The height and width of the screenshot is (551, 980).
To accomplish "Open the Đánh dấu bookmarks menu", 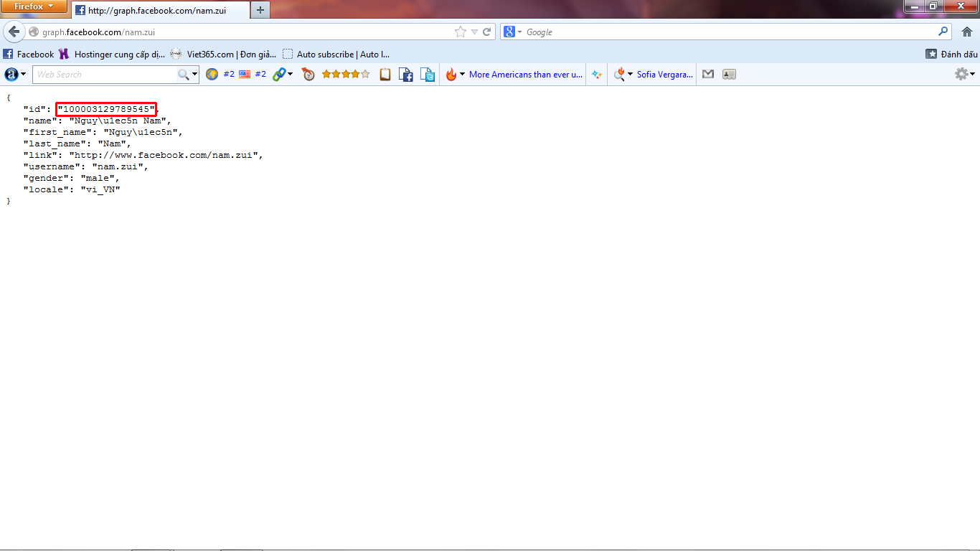I will pos(952,54).
